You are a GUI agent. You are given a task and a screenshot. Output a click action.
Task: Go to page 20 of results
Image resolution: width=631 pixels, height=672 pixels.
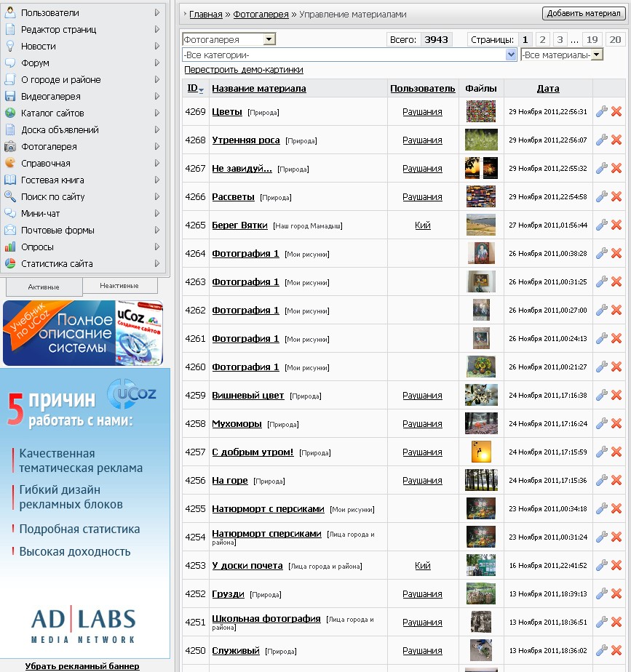click(615, 39)
